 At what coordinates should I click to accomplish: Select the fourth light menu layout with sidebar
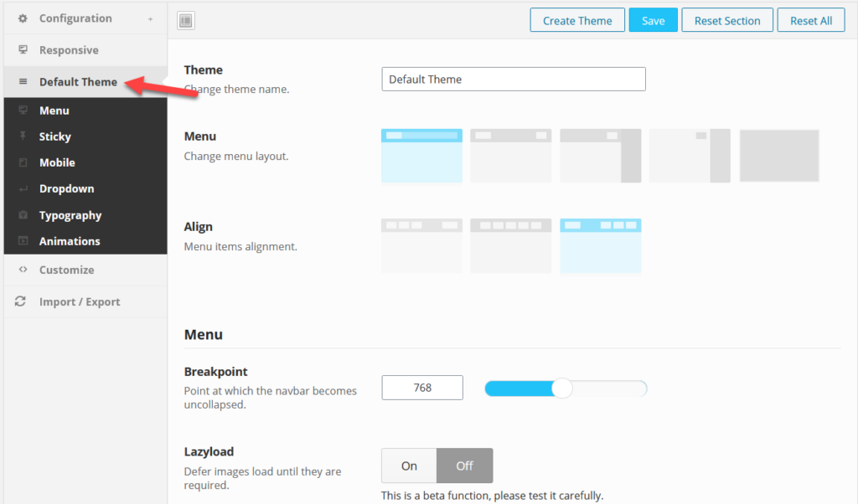click(x=690, y=156)
